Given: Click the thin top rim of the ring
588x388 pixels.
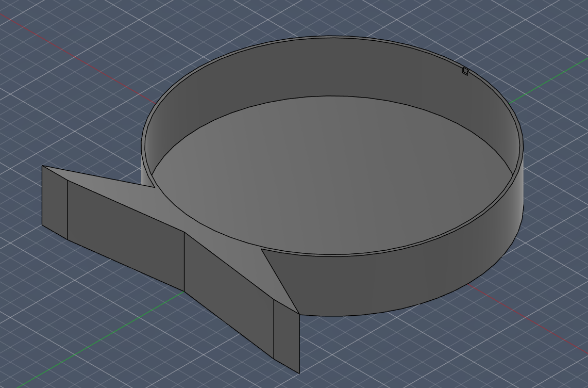Looking at the screenshot, I should click(330, 37).
